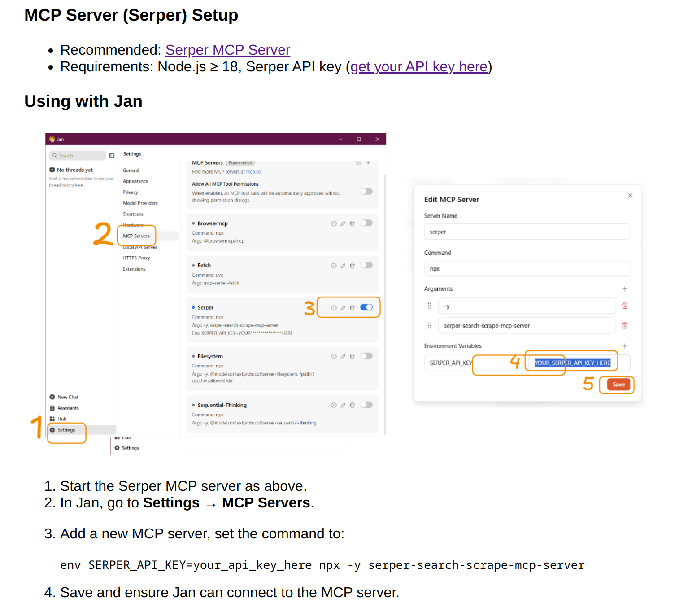Open Shortcuts settings section
Viewport: 688px width, 616px height.
(x=133, y=214)
